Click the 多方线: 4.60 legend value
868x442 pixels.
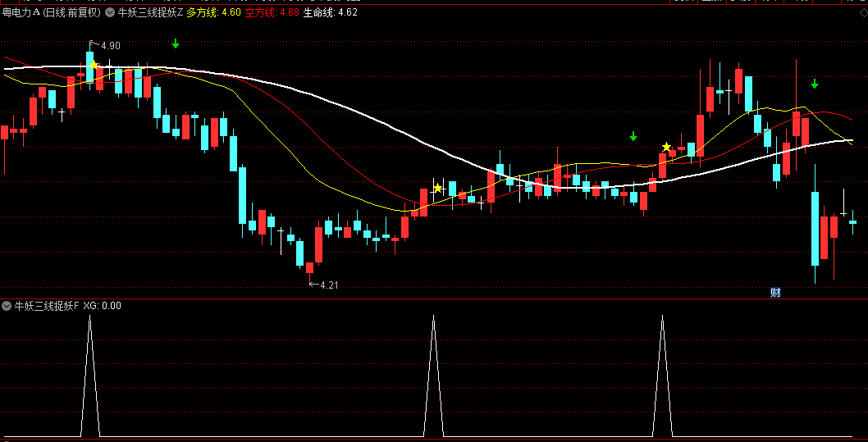pyautogui.click(x=213, y=13)
